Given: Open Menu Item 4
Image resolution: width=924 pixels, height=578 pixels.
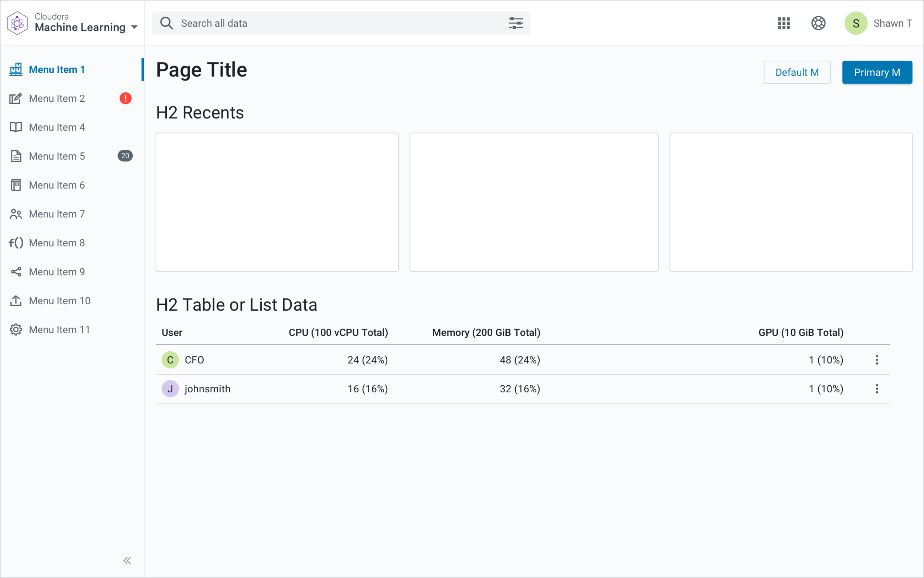Looking at the screenshot, I should [57, 127].
